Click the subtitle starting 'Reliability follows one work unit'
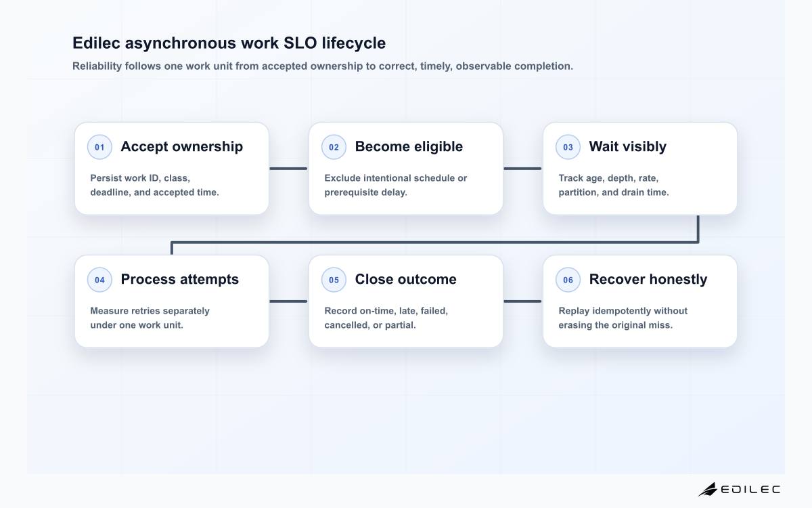 [x=323, y=66]
